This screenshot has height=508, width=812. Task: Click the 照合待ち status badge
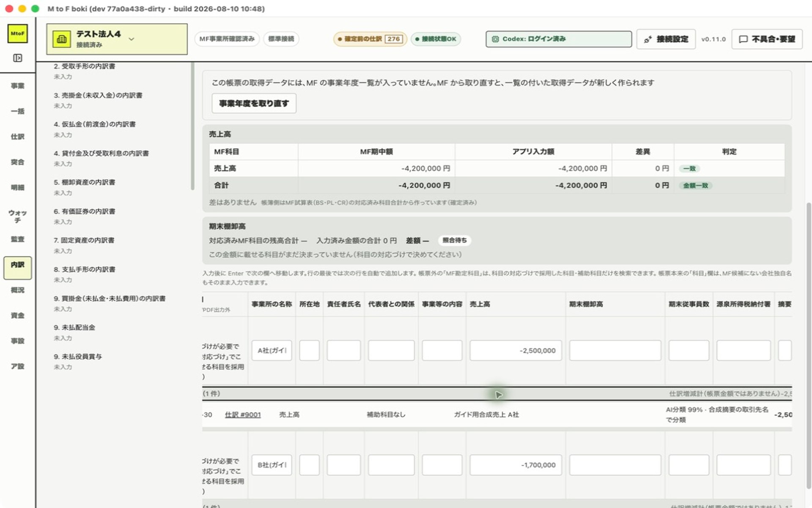455,240
